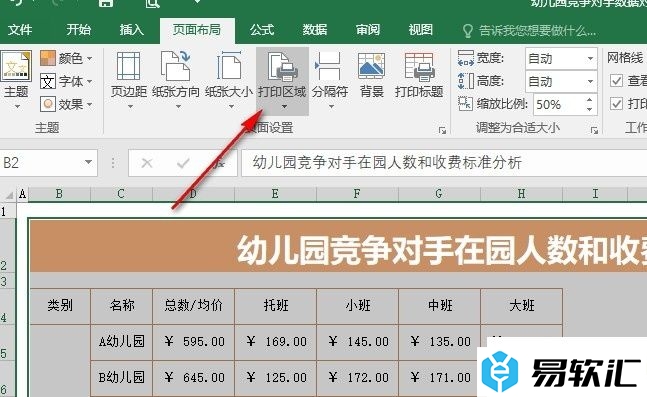Select column G header
The image size is (647, 397).
(439, 194)
